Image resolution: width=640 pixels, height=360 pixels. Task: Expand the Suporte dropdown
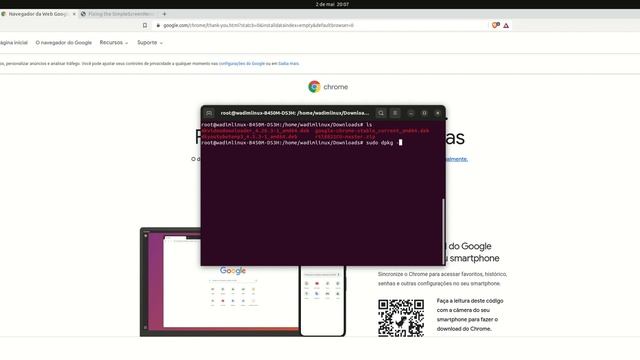click(149, 42)
